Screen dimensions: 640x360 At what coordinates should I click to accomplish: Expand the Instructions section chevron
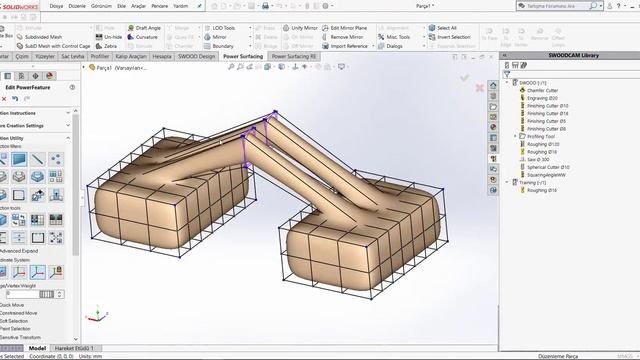[x=68, y=113]
